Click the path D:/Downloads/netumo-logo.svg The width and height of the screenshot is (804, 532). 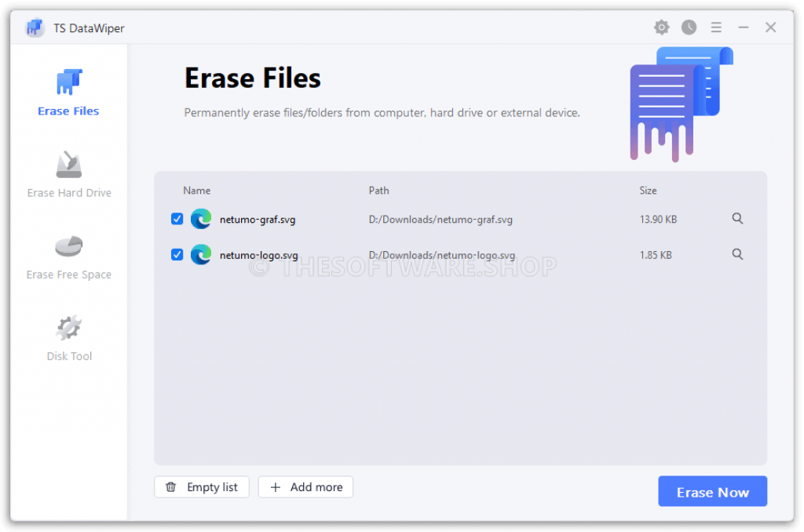442,255
